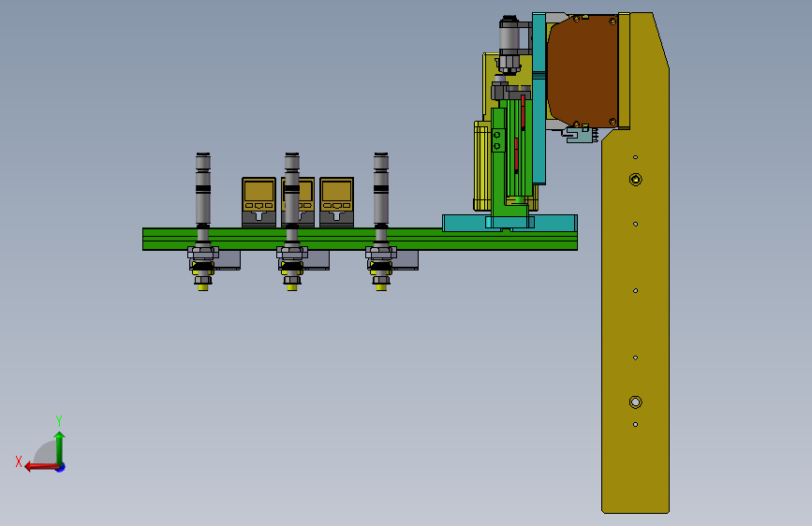Viewport: 812px width, 526px height.
Task: Click the blue Z axis dot on triad
Action: click(61, 468)
